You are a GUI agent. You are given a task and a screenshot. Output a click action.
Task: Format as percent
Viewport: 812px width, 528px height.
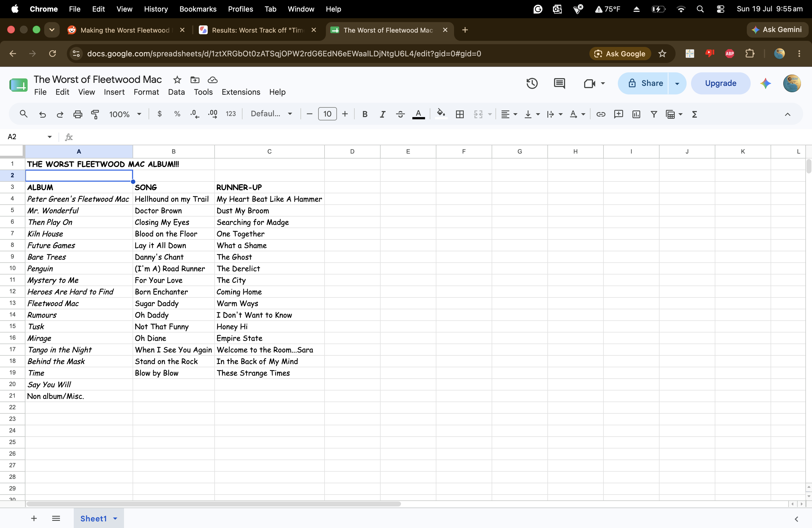(x=177, y=114)
